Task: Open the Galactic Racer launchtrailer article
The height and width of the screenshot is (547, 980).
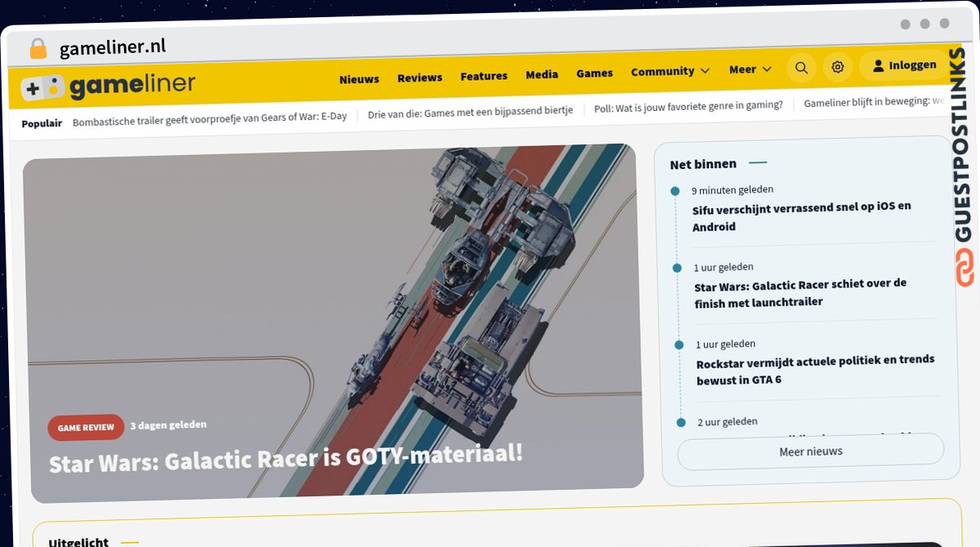Action: coord(800,292)
